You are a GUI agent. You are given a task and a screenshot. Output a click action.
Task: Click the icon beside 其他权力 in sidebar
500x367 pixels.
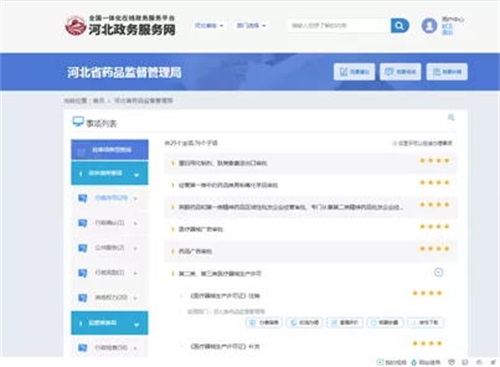point(83,298)
